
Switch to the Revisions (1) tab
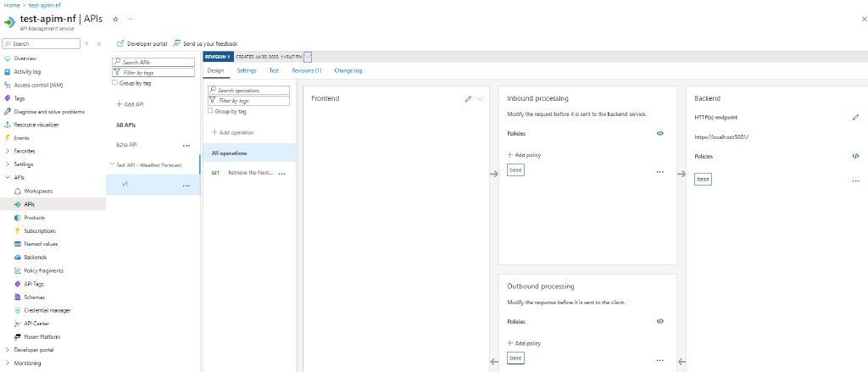tap(307, 70)
